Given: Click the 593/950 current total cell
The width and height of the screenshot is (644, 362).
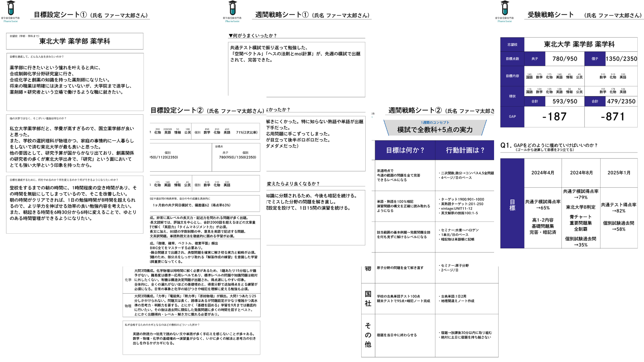Looking at the screenshot, I should click(x=565, y=101).
